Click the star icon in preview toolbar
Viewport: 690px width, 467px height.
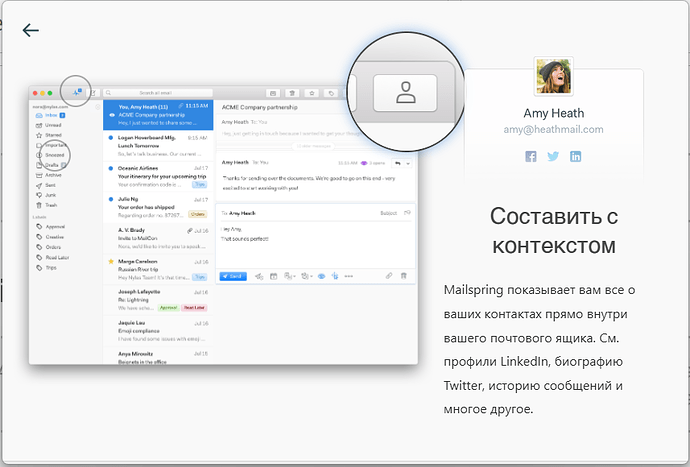312,93
